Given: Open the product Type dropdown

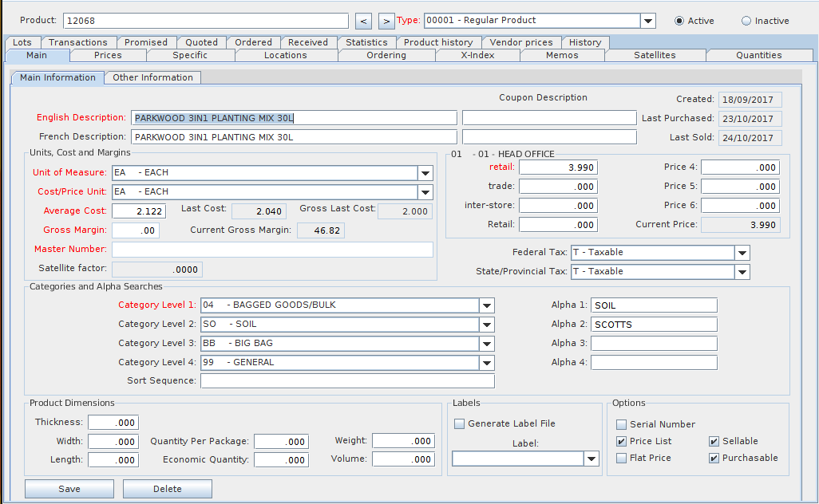Looking at the screenshot, I should click(x=648, y=21).
